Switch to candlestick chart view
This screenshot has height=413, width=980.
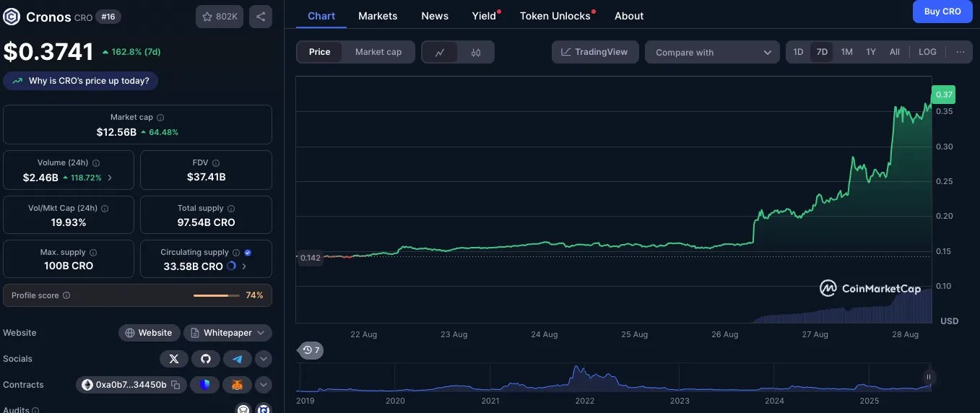[x=476, y=52]
